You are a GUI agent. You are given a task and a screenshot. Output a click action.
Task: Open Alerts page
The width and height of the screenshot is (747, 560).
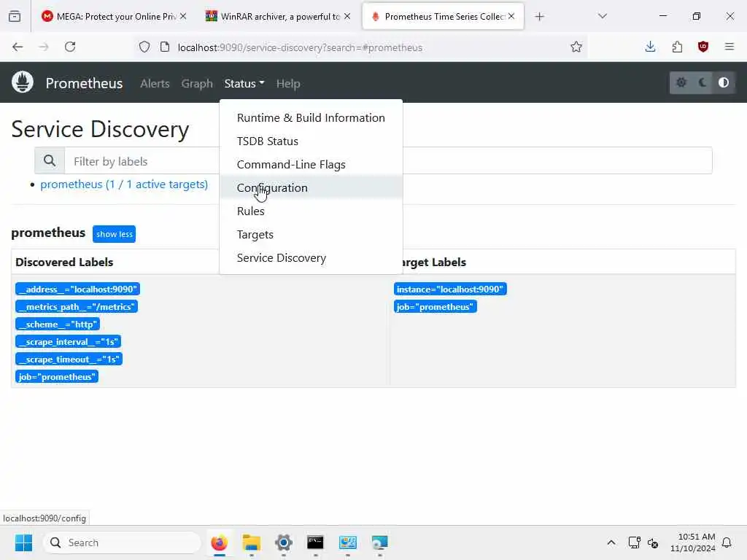(155, 84)
